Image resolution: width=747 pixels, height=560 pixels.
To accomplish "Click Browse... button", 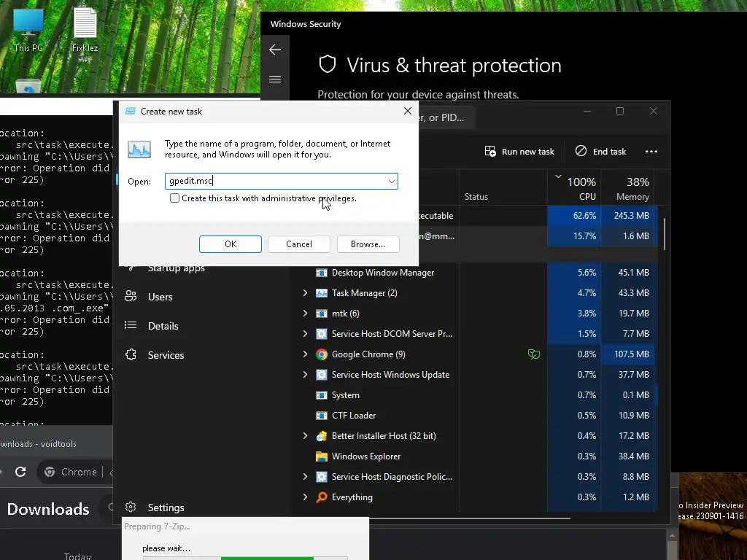I will 368,244.
